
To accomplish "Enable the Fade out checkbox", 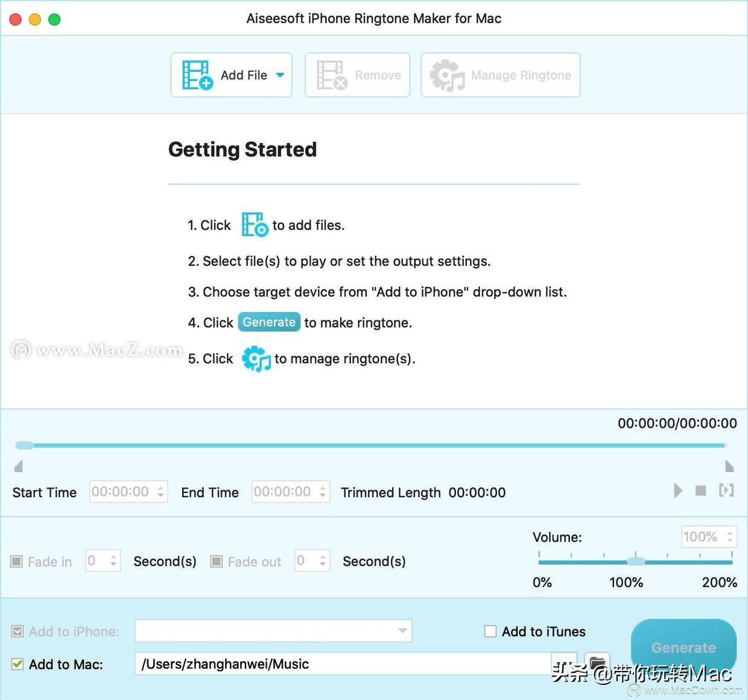I will coord(216,562).
